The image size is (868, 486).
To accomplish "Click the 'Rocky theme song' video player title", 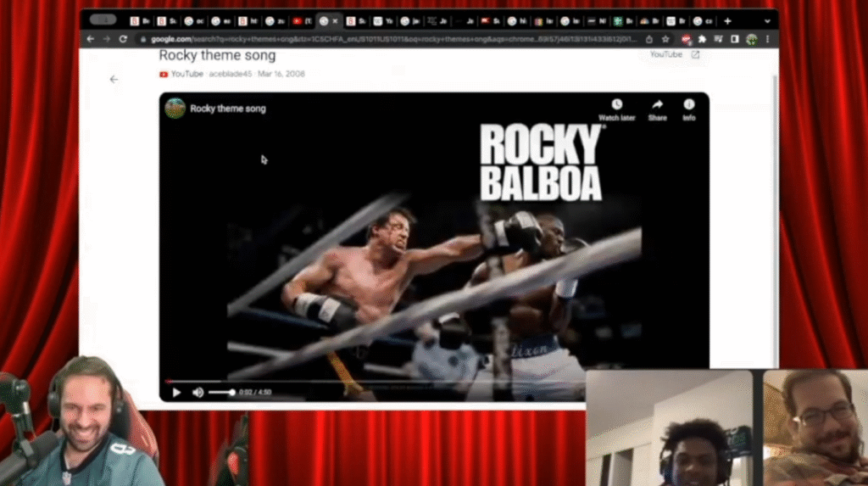I will pyautogui.click(x=227, y=109).
